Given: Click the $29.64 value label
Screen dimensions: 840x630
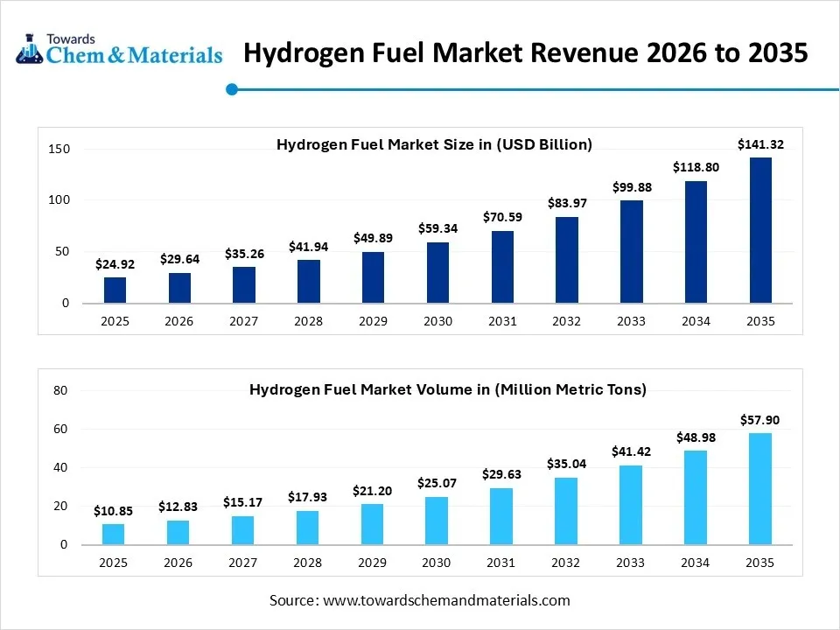Looking at the screenshot, I should (179, 259).
